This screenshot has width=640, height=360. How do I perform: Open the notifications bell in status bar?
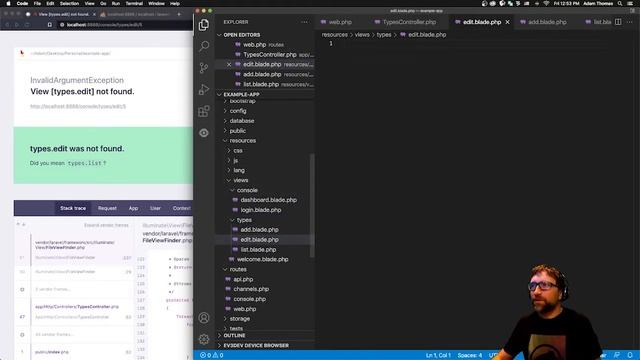pos(630,355)
